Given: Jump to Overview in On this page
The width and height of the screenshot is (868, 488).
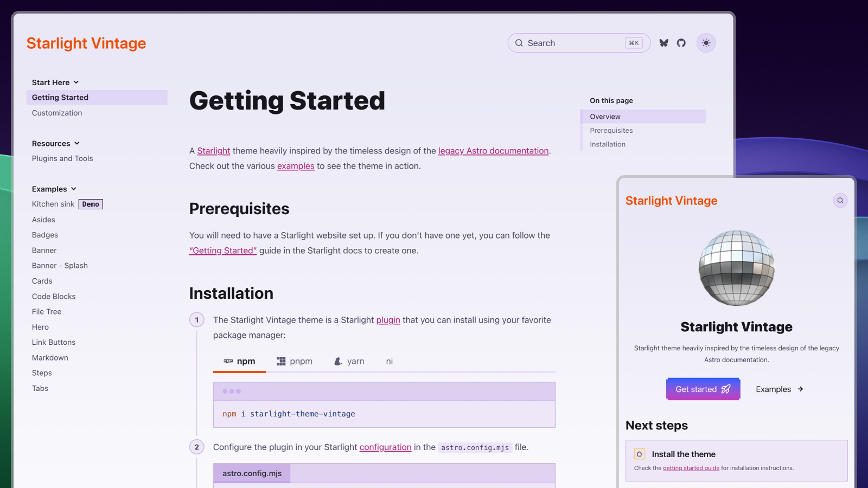Looking at the screenshot, I should click(x=643, y=117).
